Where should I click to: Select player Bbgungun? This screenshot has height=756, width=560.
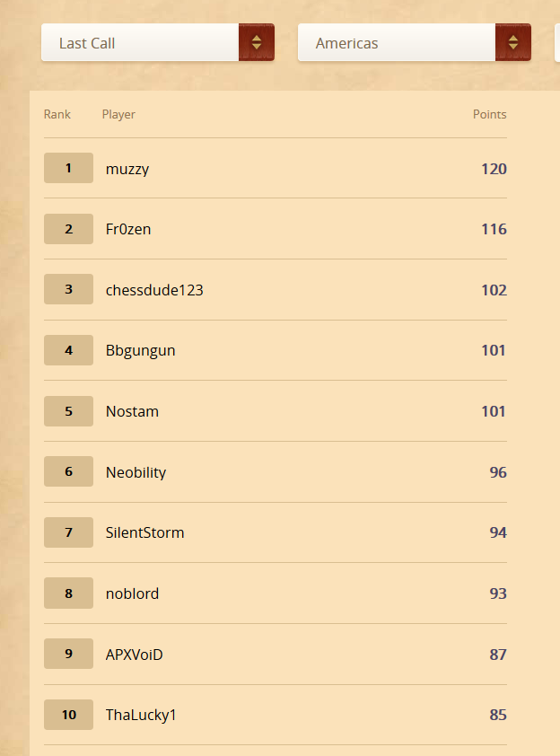140,351
